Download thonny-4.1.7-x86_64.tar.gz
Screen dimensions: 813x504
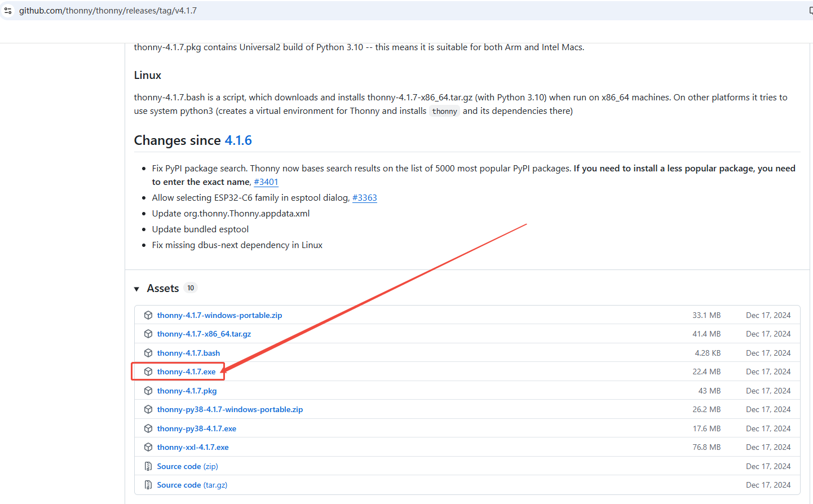(204, 334)
